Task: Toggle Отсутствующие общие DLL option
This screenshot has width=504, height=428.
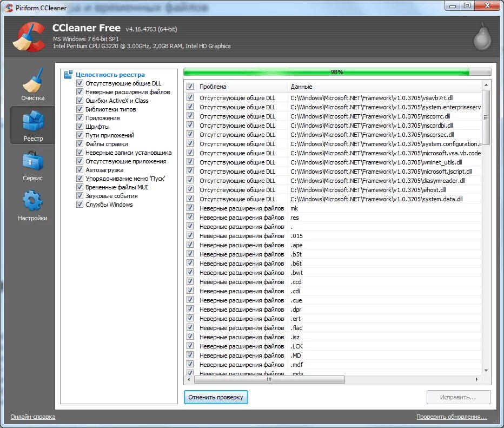Action: click(79, 83)
